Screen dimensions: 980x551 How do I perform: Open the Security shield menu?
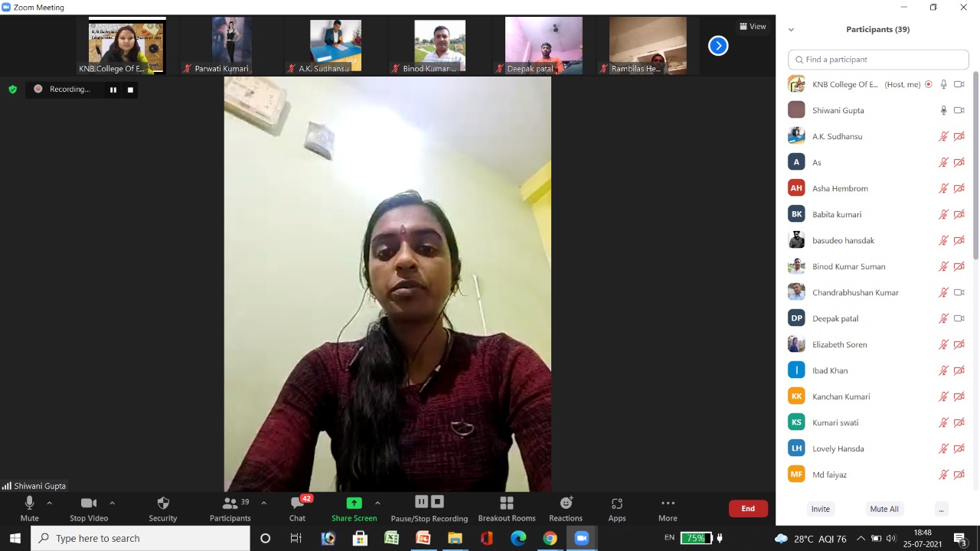[163, 509]
